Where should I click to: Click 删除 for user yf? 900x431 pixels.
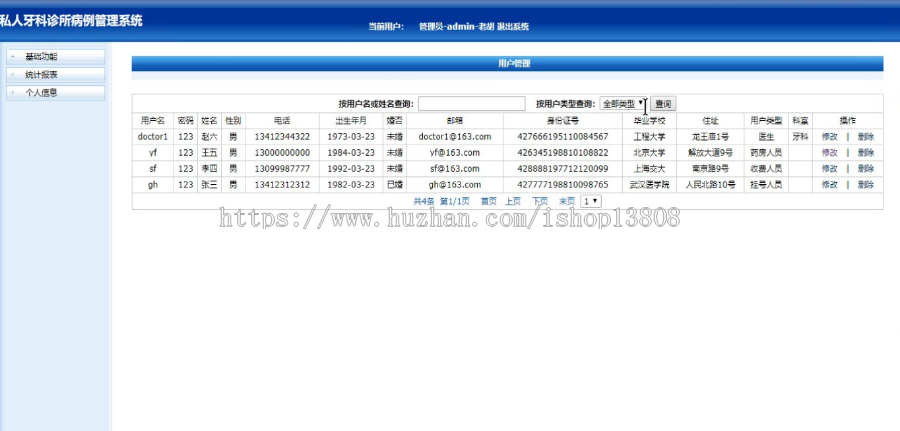pyautogui.click(x=866, y=153)
